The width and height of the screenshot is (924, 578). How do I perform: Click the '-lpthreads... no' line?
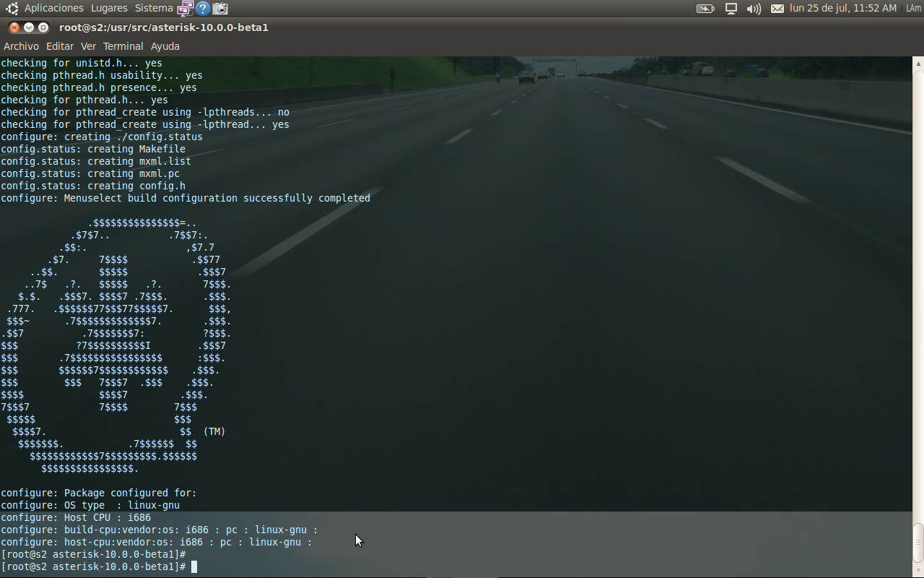(x=145, y=112)
